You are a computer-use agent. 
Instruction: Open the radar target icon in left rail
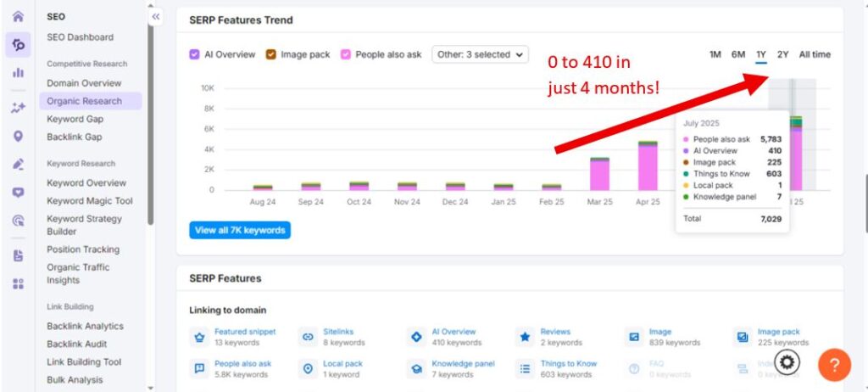click(x=19, y=221)
